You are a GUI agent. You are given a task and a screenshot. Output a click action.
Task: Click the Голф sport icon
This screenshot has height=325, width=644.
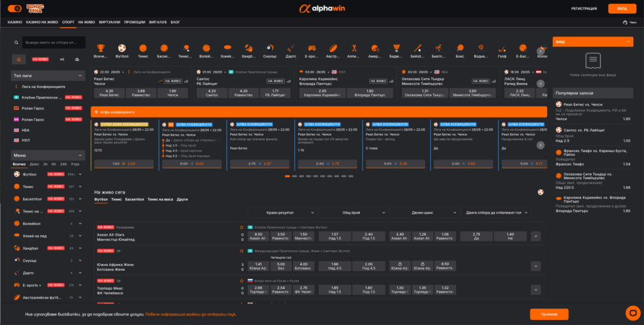502,48
